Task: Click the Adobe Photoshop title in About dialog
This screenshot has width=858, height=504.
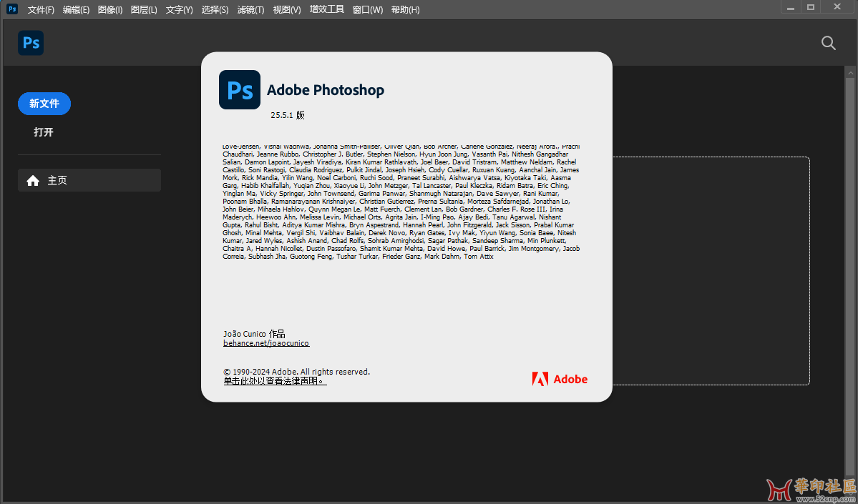Action: tap(326, 90)
